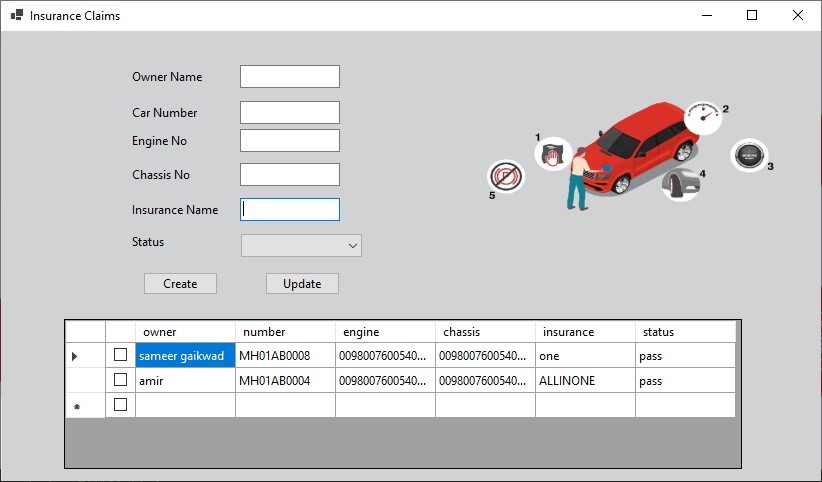This screenshot has height=482, width=822.
Task: Click into the Chassis No input box
Action: coord(290,175)
